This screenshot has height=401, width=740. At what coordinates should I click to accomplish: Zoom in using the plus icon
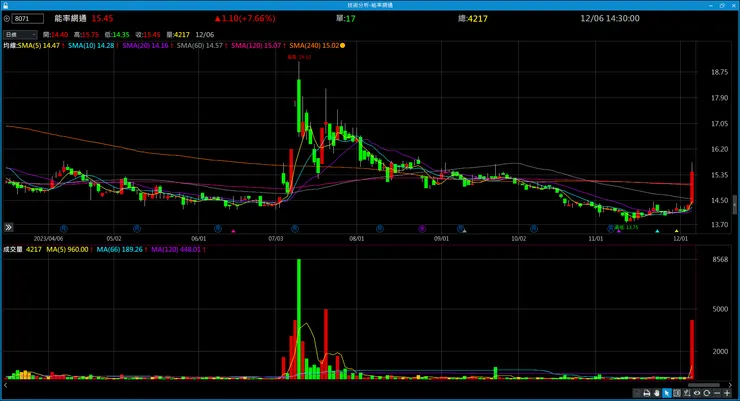[727, 393]
